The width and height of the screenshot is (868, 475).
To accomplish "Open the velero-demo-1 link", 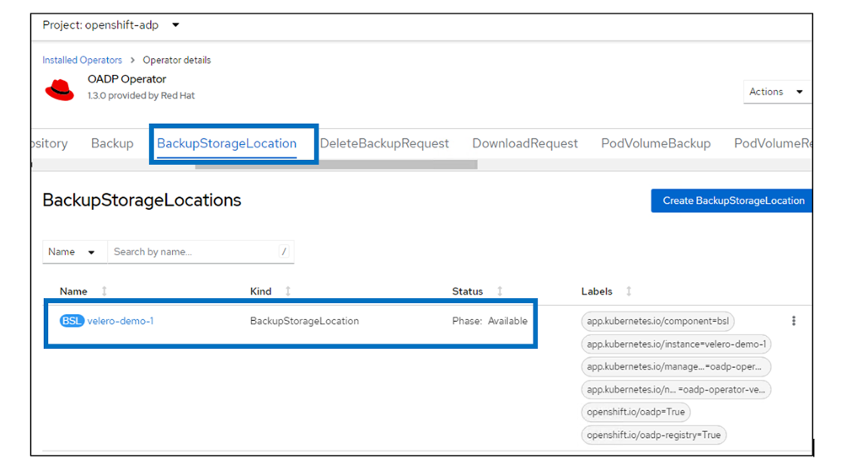I will click(121, 321).
